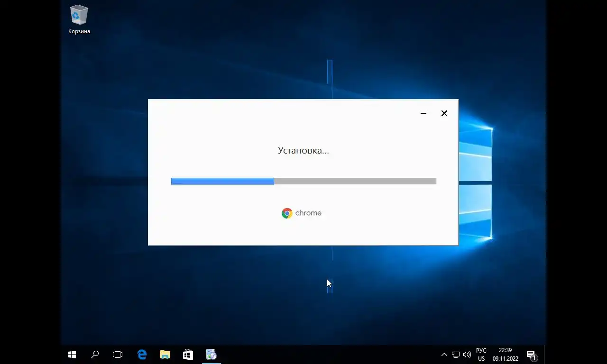The image size is (607, 364).
Task: Expand hidden system tray icons
Action: click(x=444, y=355)
